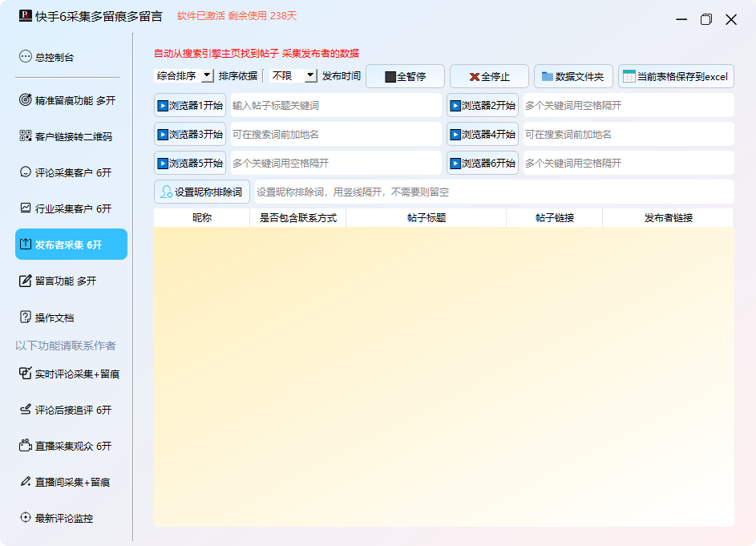Save table with 当前表格保存到excel button

[x=676, y=77]
